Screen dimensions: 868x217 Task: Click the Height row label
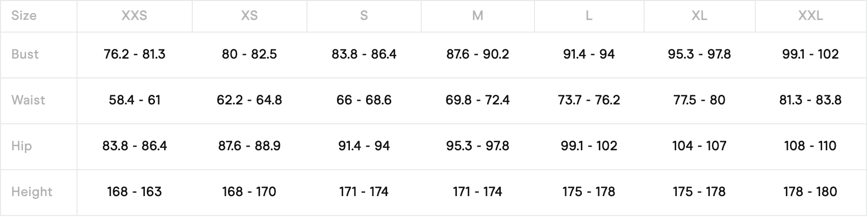[x=32, y=192]
